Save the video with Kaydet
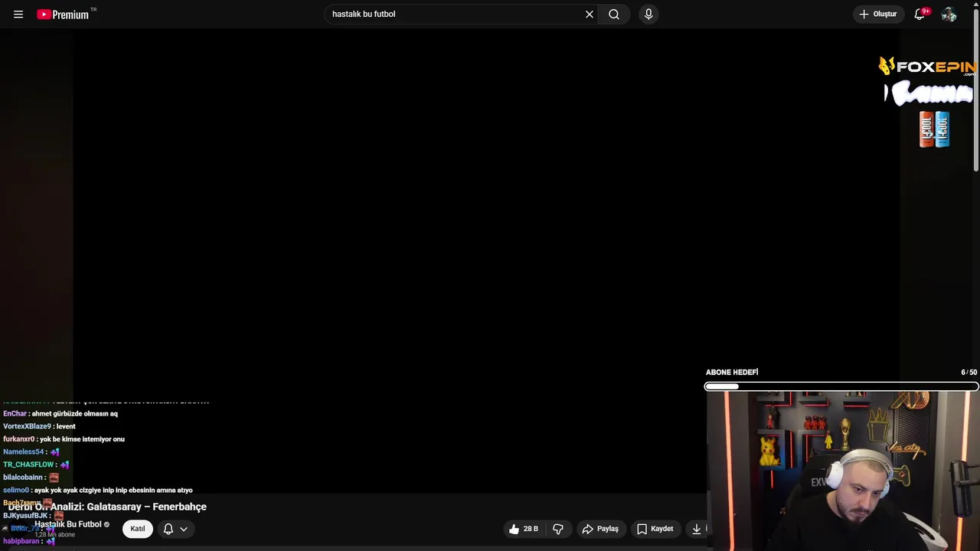980x551 pixels. (x=655, y=529)
